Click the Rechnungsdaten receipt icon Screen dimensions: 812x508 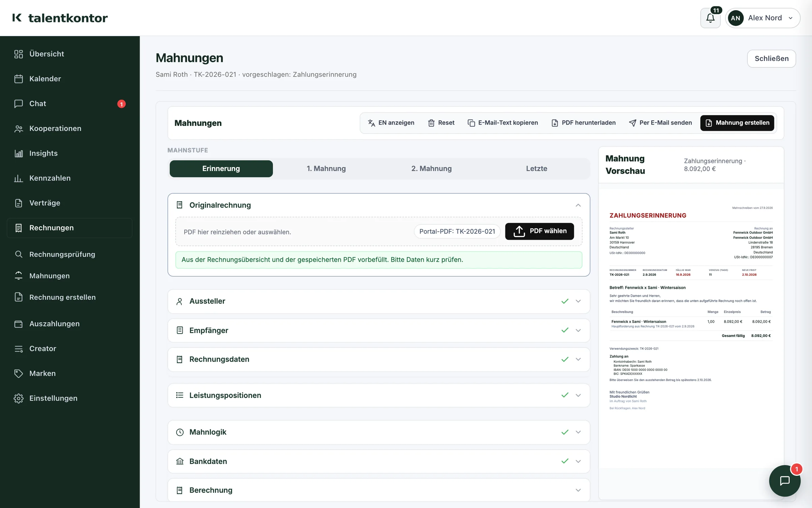pos(180,359)
